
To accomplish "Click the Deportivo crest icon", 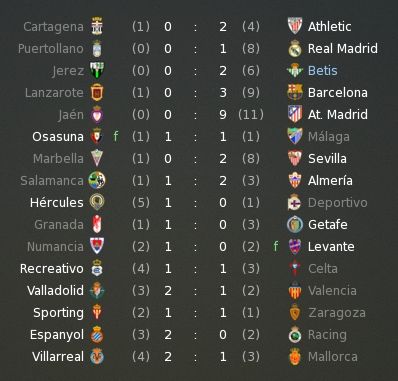I will (x=295, y=202).
